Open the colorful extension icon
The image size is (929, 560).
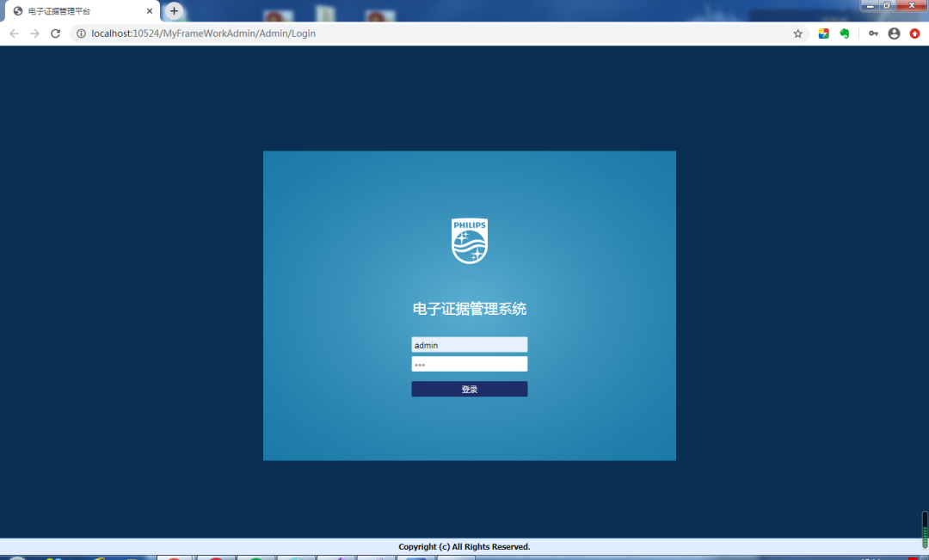tap(823, 34)
